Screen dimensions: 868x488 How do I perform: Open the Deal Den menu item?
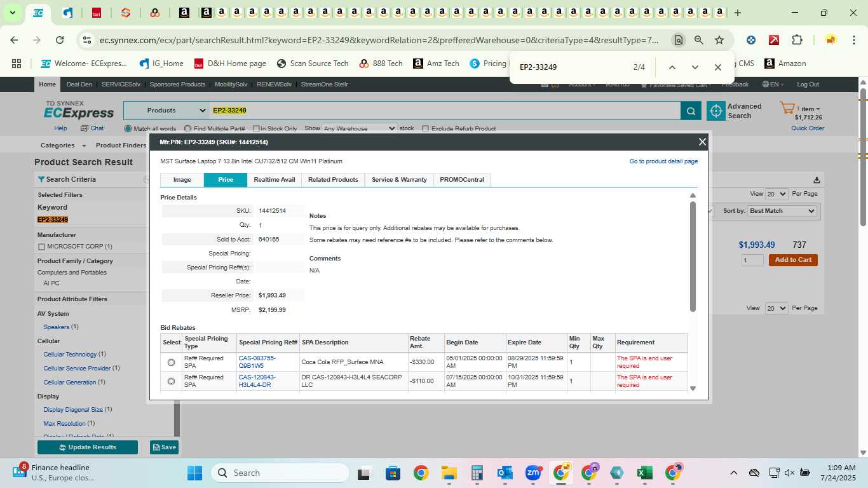point(79,85)
